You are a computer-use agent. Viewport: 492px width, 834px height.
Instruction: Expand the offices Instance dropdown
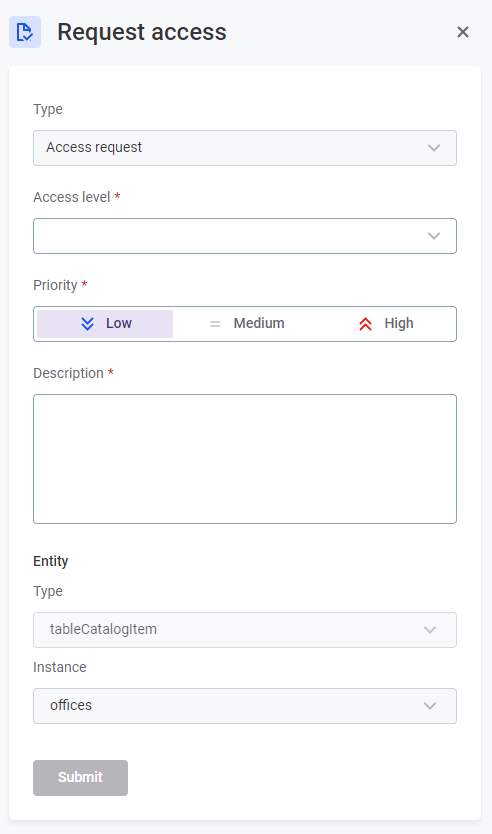pos(245,706)
